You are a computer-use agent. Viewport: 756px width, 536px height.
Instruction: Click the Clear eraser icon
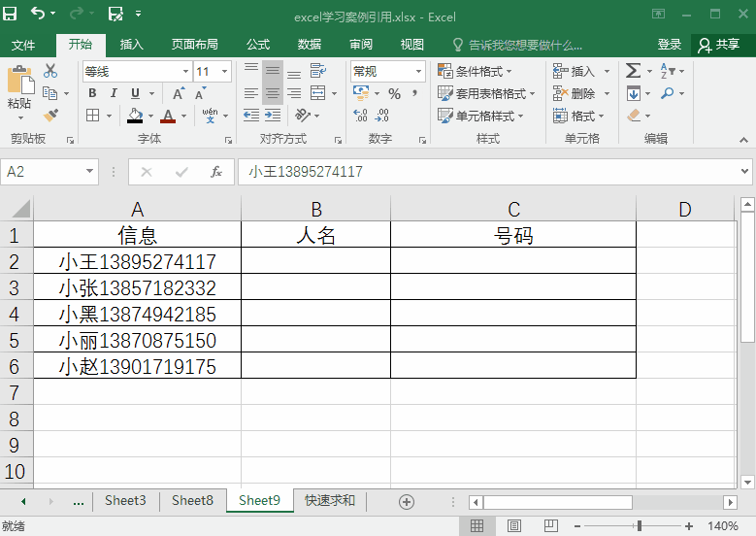coord(634,116)
